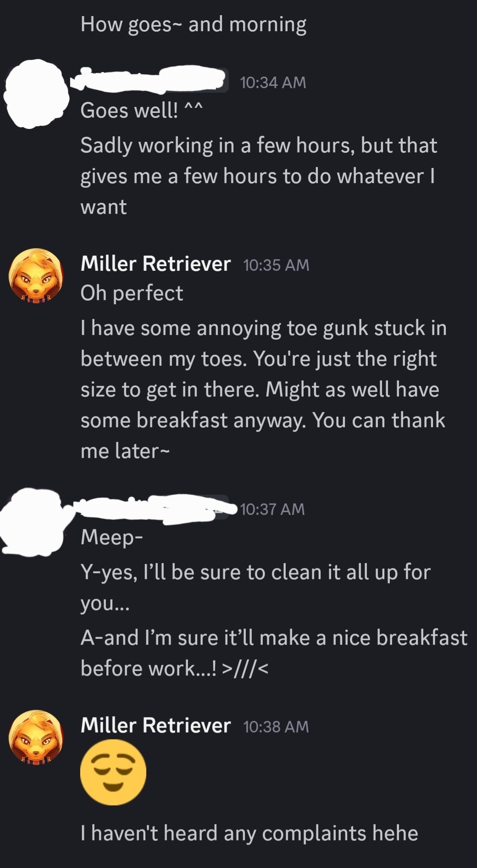The width and height of the screenshot is (477, 868).
Task: Click the Miller Retriever username at 10:35 AM
Action: point(155,264)
